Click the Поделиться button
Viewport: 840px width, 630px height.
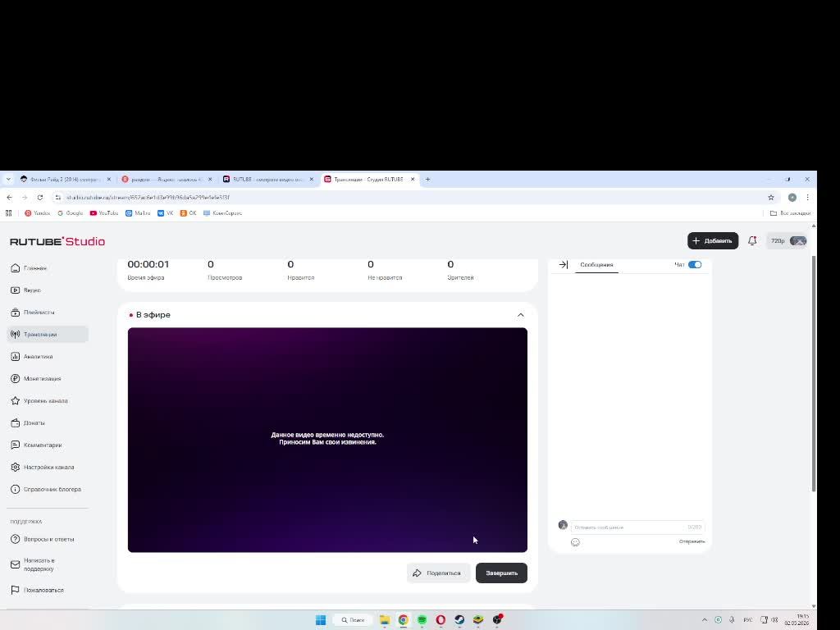click(x=438, y=573)
